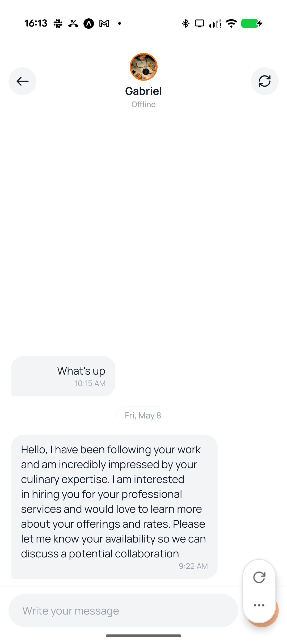Tap the refresh sync icon in header
Image resolution: width=287 pixels, height=644 pixels.
click(x=265, y=81)
